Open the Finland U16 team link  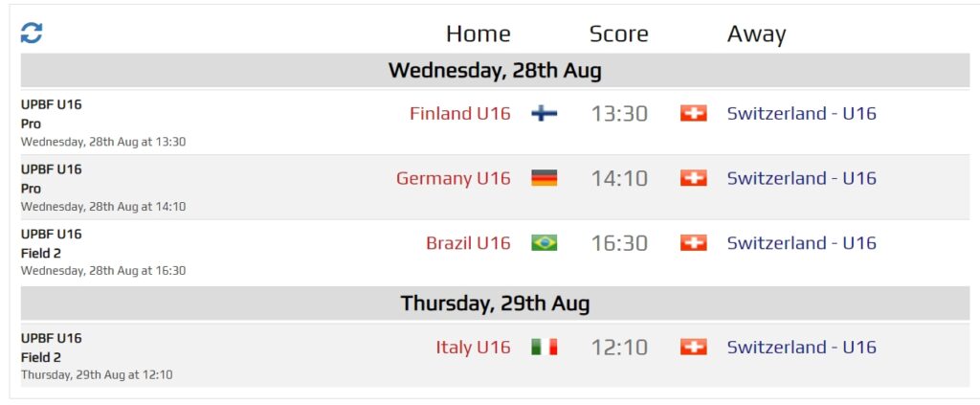[x=459, y=113]
